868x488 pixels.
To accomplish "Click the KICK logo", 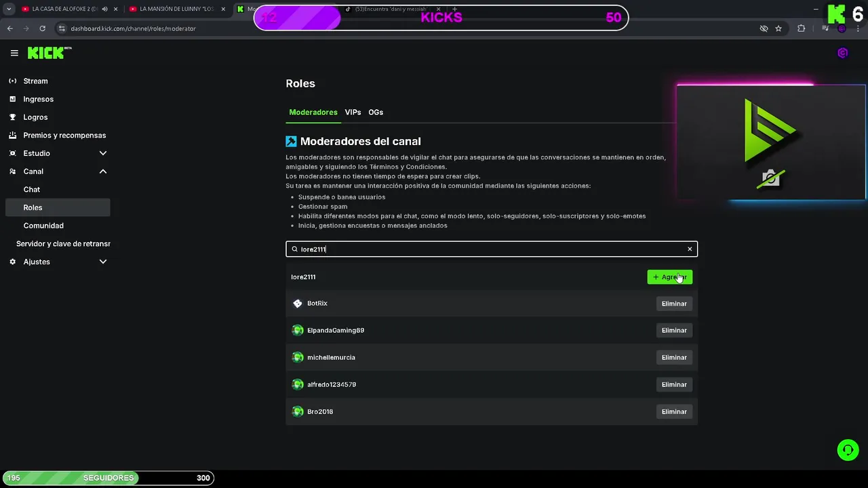I will click(x=50, y=53).
